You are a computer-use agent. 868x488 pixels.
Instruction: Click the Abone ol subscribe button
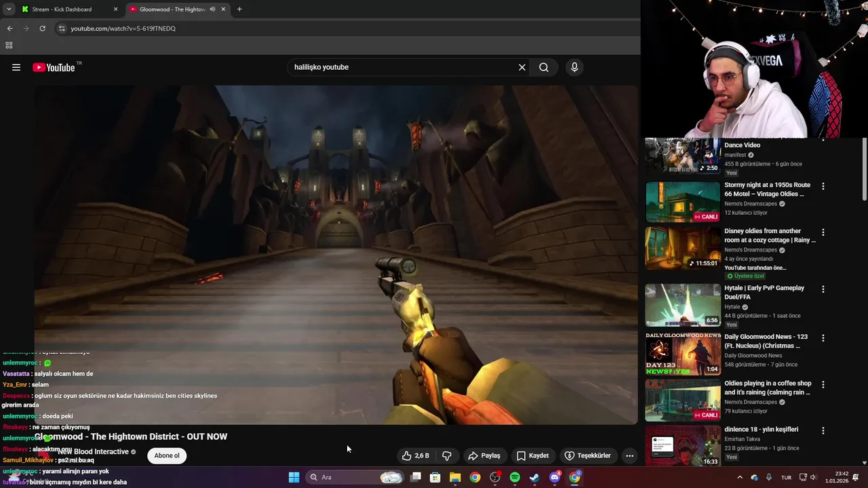(167, 455)
